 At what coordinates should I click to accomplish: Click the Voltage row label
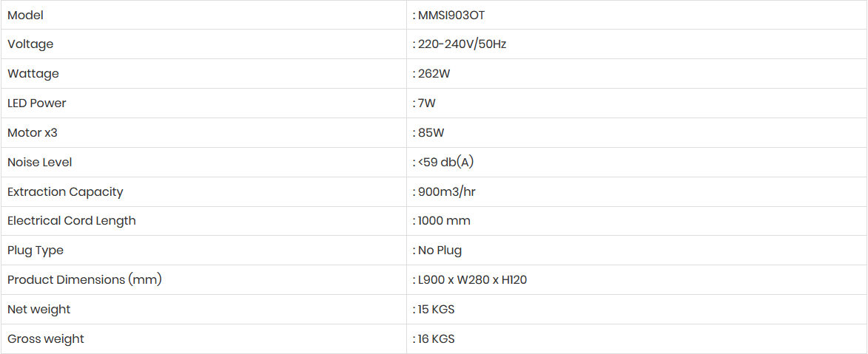[x=30, y=44]
